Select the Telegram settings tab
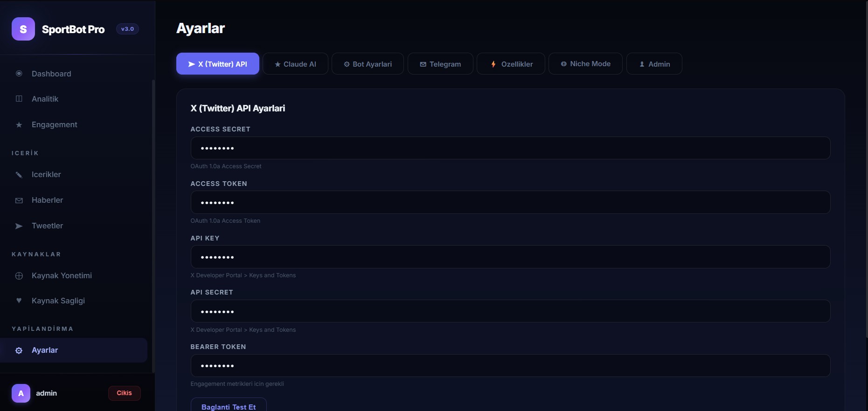The height and width of the screenshot is (411, 868). 440,64
